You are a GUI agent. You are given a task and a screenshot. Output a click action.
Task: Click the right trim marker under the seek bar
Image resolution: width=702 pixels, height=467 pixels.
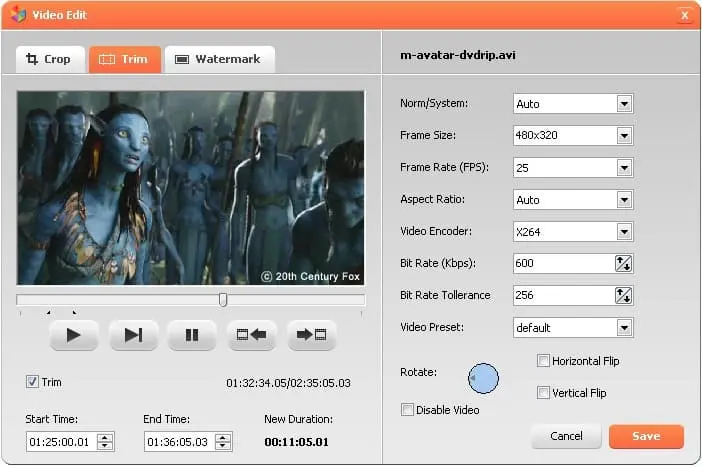(74, 313)
